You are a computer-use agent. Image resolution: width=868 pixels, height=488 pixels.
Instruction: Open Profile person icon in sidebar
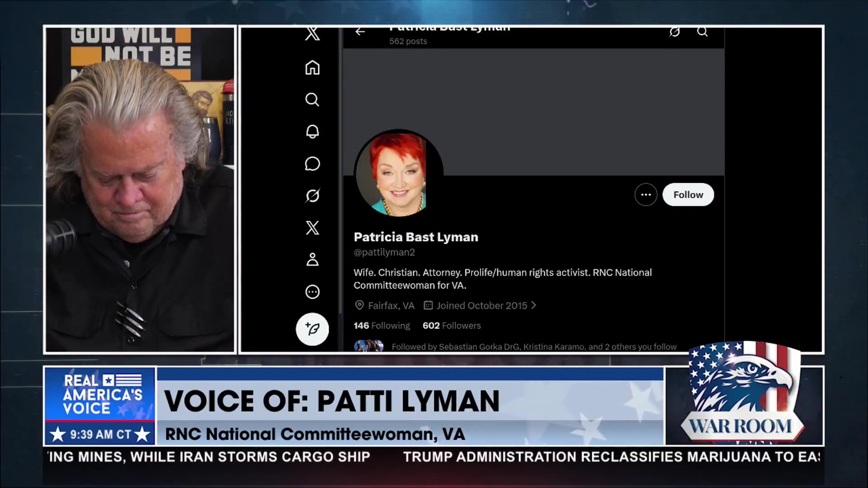pos(312,260)
